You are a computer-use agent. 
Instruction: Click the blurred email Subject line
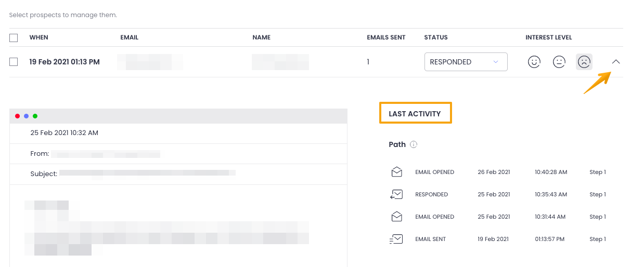coord(147,173)
